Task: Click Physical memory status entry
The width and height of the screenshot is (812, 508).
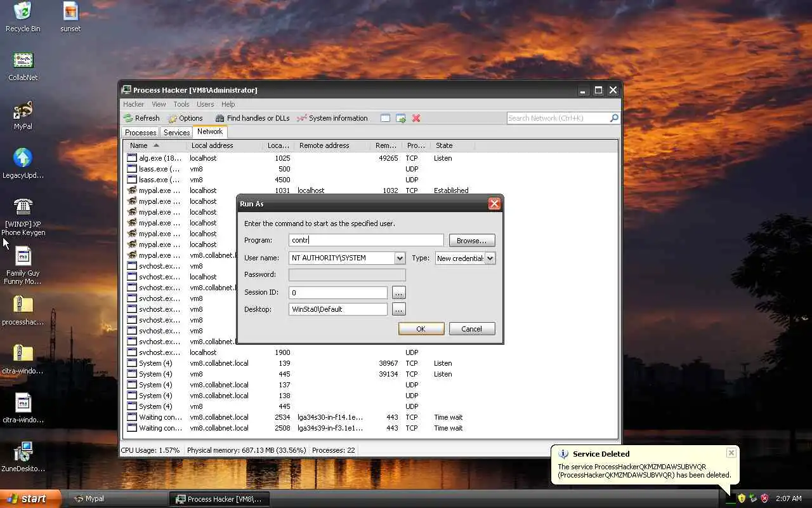Action: (x=246, y=450)
